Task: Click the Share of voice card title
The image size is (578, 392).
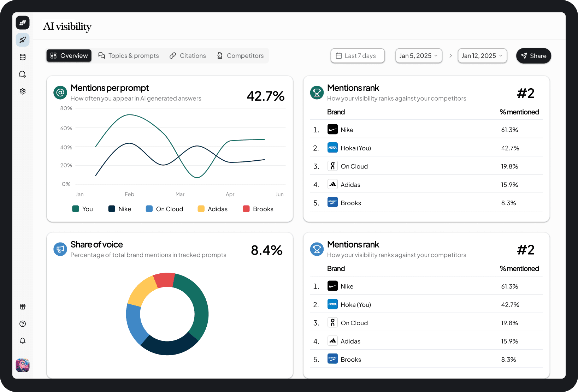Action: pos(96,244)
